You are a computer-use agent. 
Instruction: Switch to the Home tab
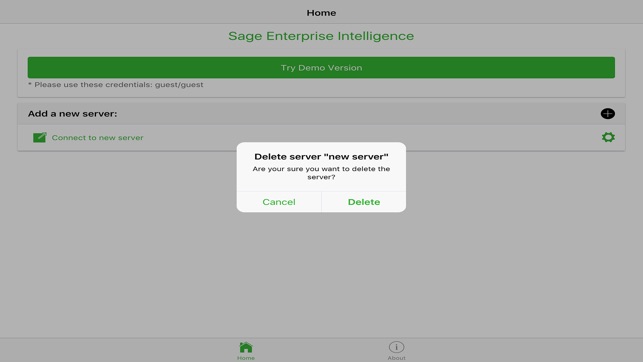246,351
